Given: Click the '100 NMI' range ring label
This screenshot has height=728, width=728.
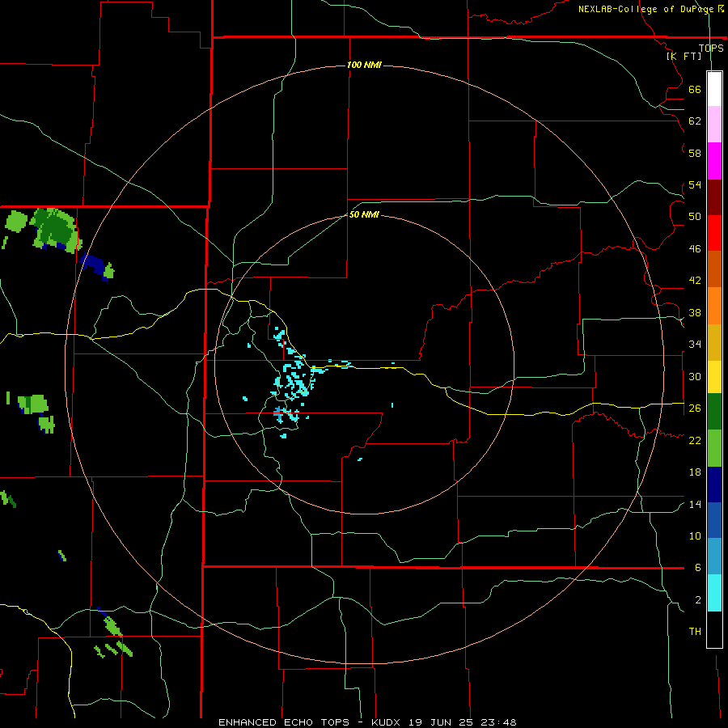Looking at the screenshot, I should (x=364, y=65).
